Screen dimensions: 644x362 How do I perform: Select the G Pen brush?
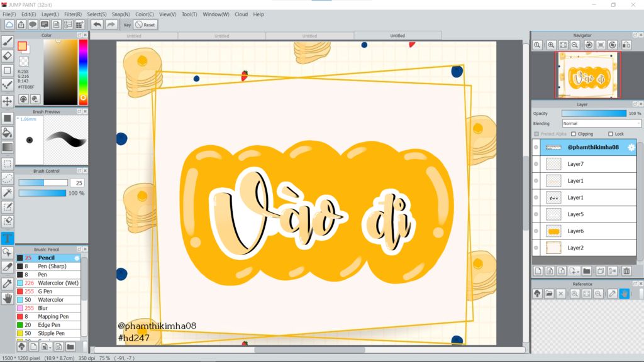[48, 292]
